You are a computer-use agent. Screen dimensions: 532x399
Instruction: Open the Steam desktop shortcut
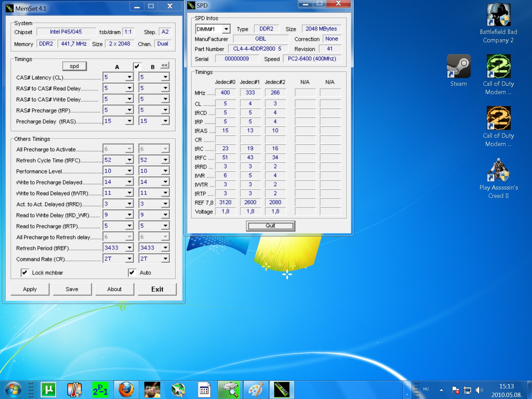[459, 70]
